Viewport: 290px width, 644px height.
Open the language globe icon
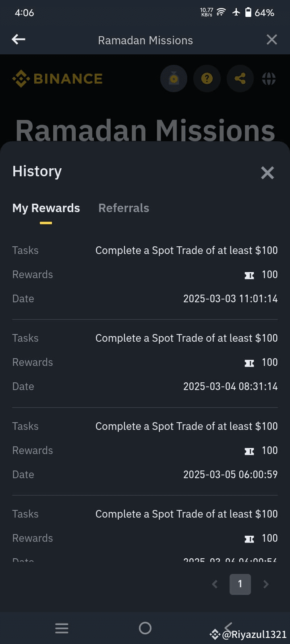pos(269,78)
